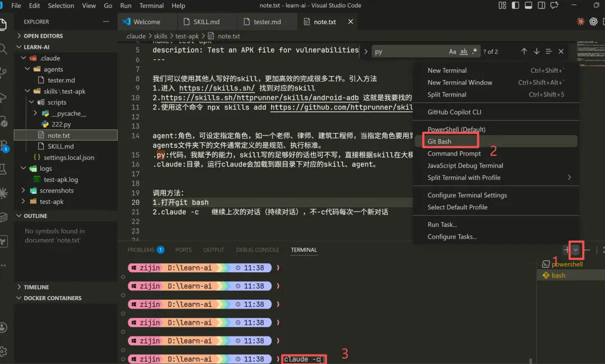The width and height of the screenshot is (605, 364).
Task: Open the Accounts icon in activity bar
Action: pos(3,328)
